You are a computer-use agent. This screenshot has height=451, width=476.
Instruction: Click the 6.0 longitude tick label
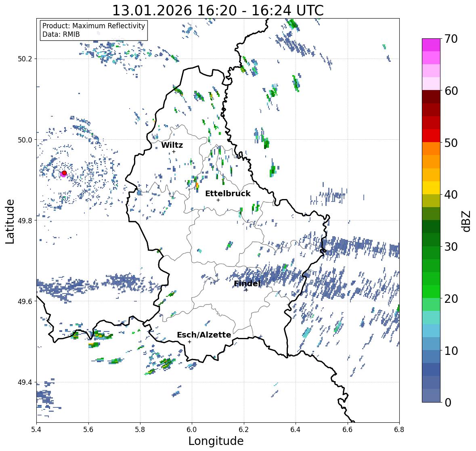pos(192,430)
